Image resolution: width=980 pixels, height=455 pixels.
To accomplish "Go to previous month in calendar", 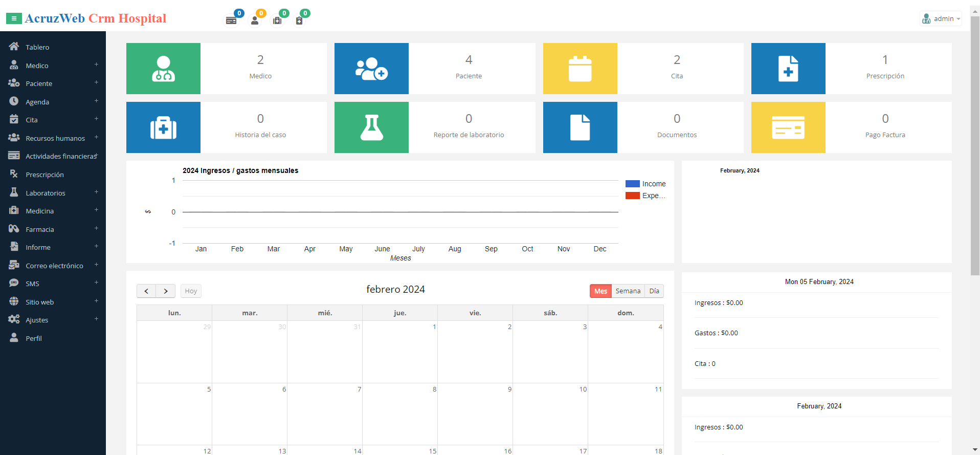I will (146, 291).
